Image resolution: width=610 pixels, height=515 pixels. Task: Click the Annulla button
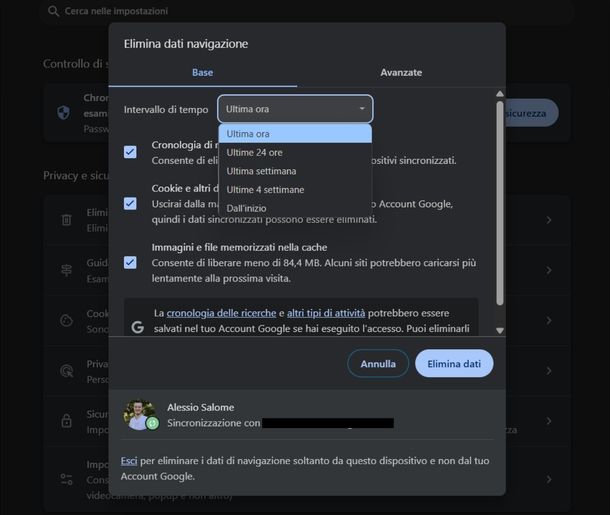click(378, 364)
